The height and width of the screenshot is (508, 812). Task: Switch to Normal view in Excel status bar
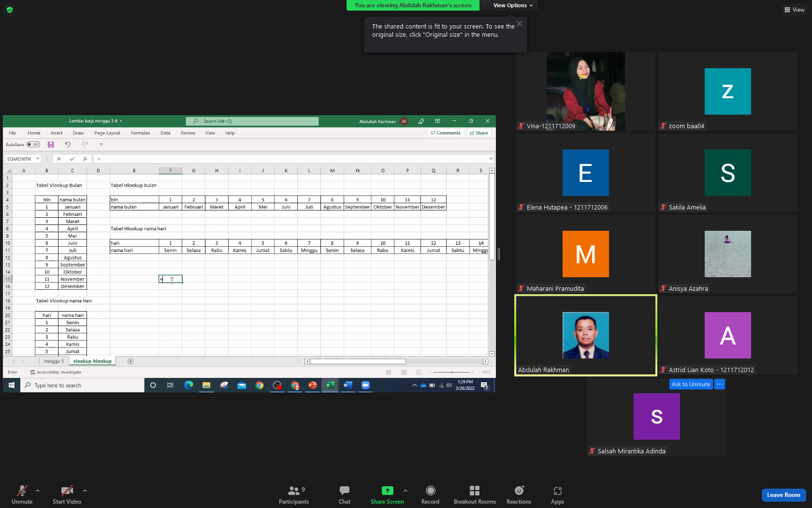click(389, 373)
